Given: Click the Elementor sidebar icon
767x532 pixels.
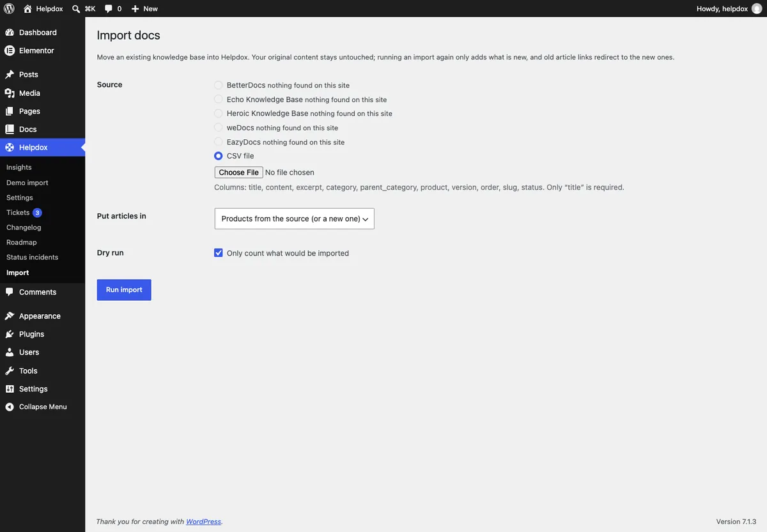Looking at the screenshot, I should point(10,50).
